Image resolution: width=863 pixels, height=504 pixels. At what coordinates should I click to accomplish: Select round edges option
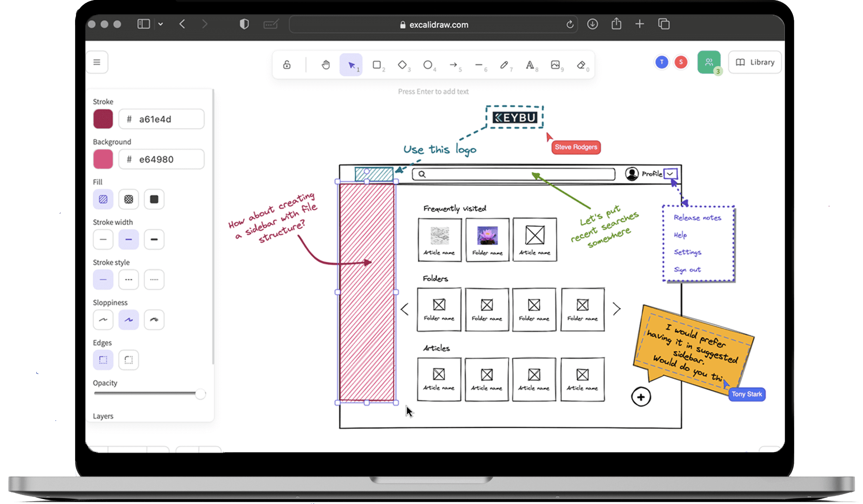pos(129,360)
